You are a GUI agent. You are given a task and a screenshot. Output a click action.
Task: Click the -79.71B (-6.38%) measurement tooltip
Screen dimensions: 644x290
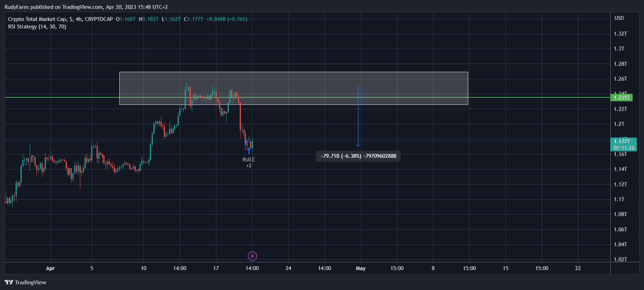358,156
